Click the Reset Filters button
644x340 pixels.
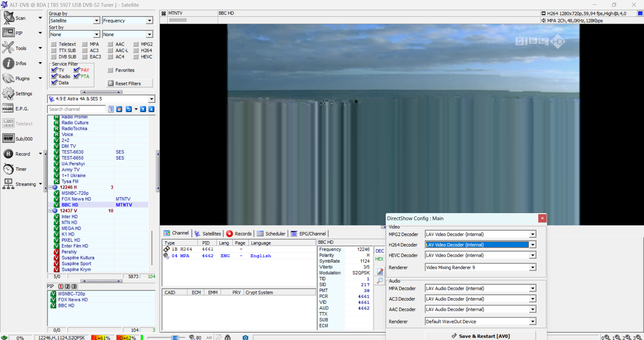point(130,83)
